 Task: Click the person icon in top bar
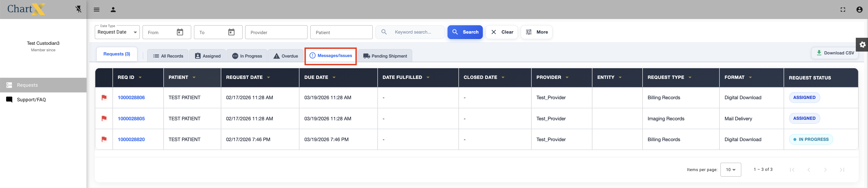pos(113,9)
